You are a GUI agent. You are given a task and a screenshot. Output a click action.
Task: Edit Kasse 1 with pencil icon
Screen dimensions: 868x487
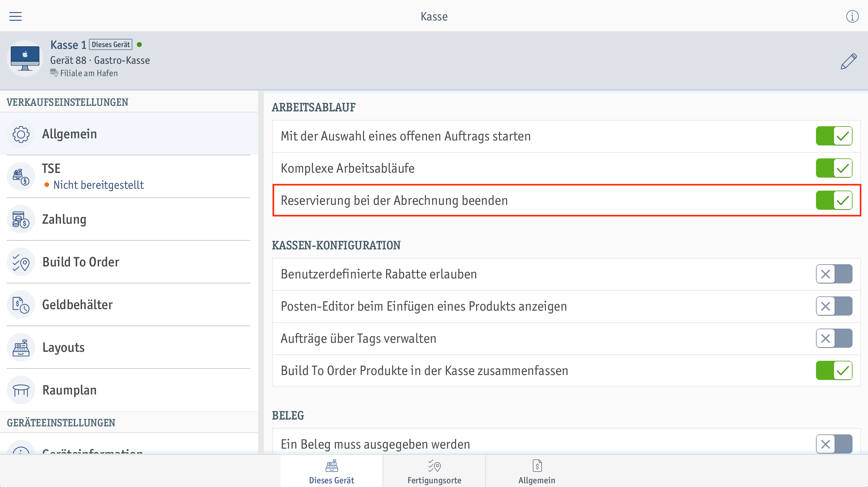[848, 61]
